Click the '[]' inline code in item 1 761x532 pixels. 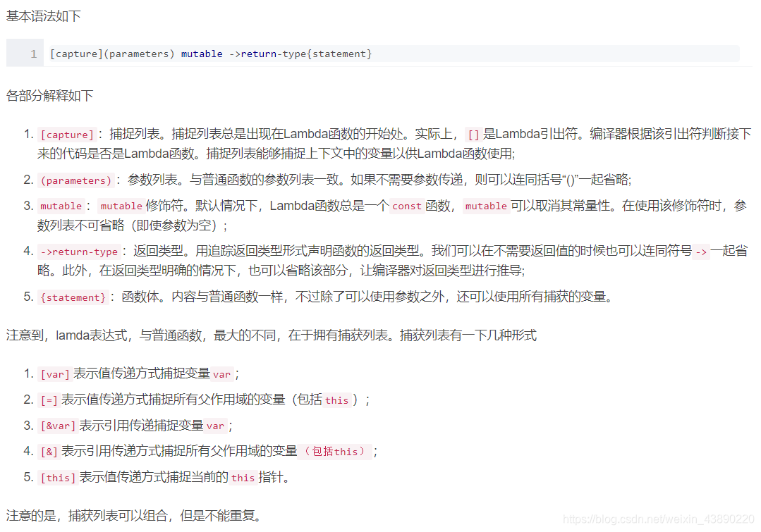coord(473,135)
